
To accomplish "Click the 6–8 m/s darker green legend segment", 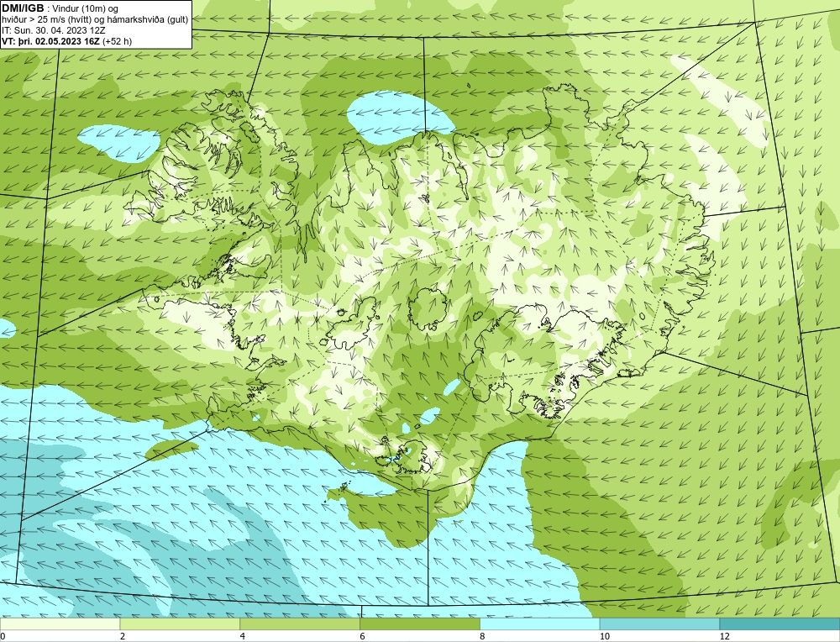I will click(420, 624).
